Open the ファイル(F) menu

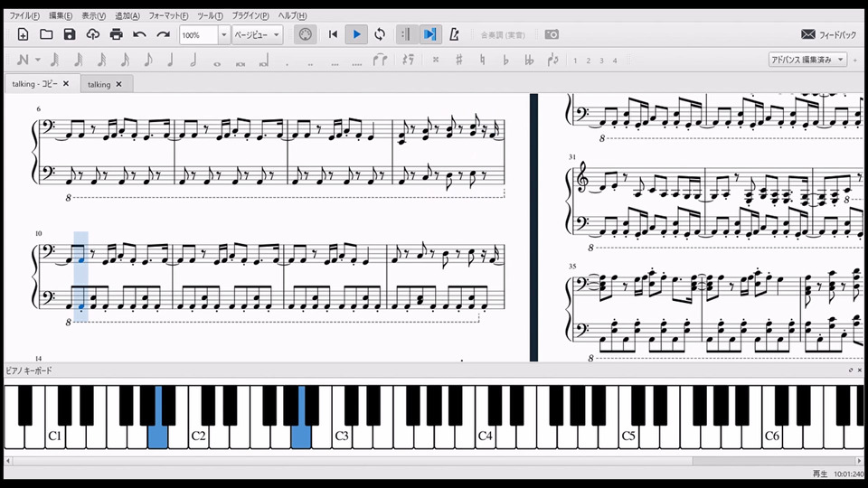[x=24, y=15]
